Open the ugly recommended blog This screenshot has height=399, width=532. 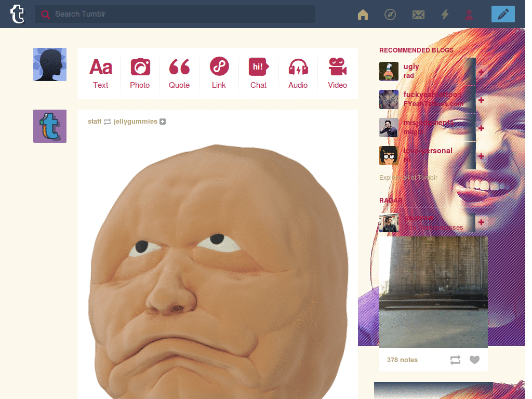coord(411,67)
